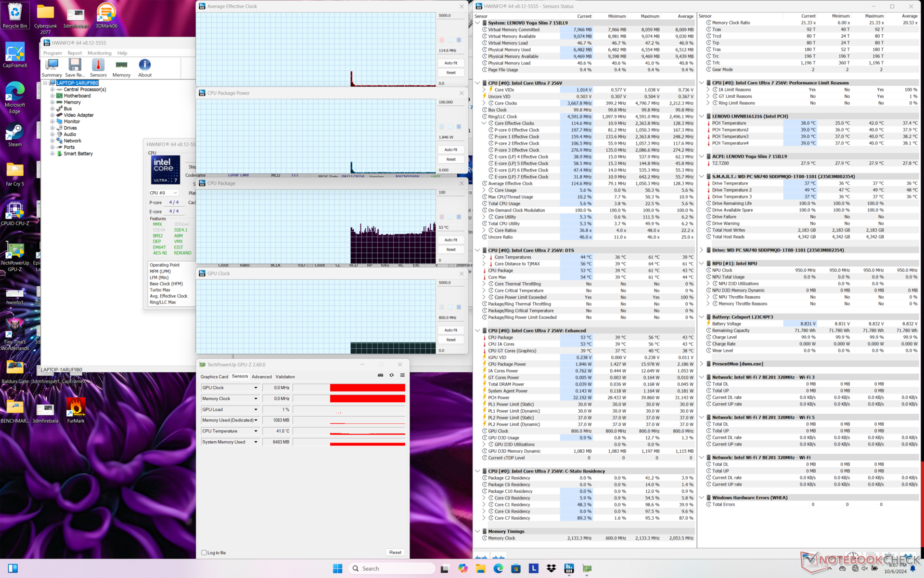924x578 pixels.
Task: Close the CPU Package Power graph window
Action: click(462, 93)
